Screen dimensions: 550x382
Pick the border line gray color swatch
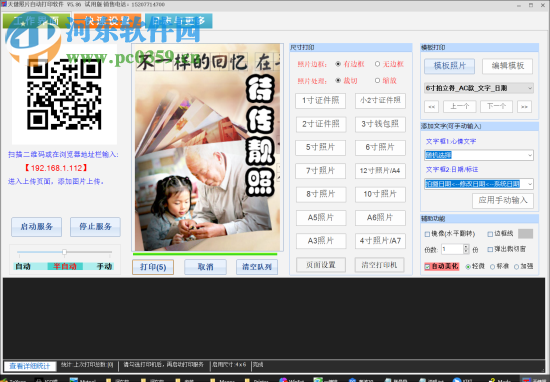525,234
